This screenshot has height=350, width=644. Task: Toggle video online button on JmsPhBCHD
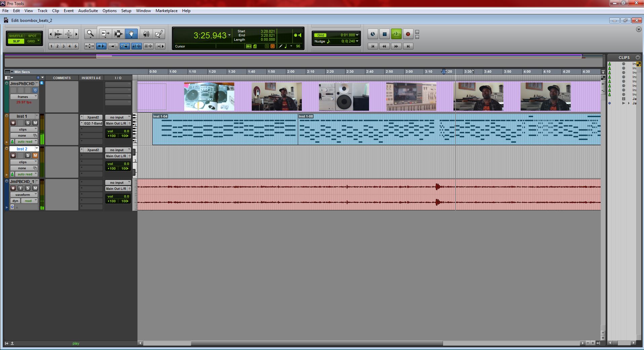click(x=35, y=90)
